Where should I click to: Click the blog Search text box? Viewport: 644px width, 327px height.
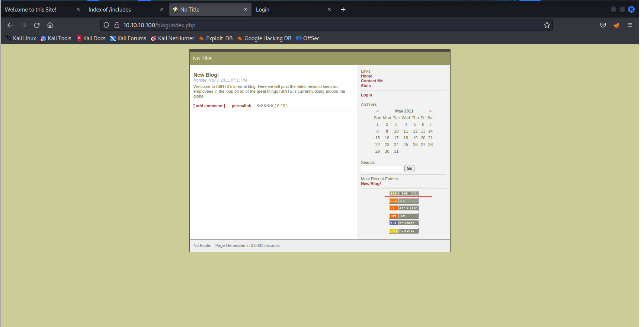click(382, 169)
